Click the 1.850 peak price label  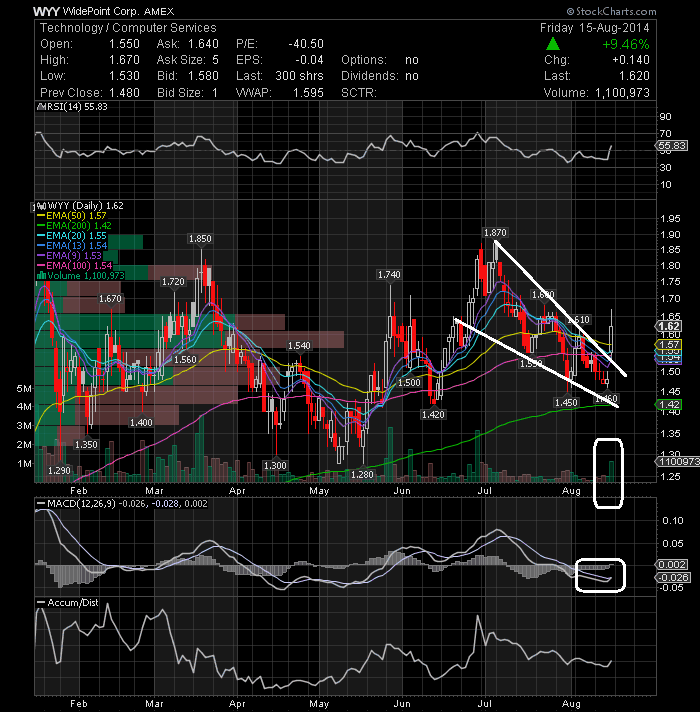pyautogui.click(x=200, y=238)
